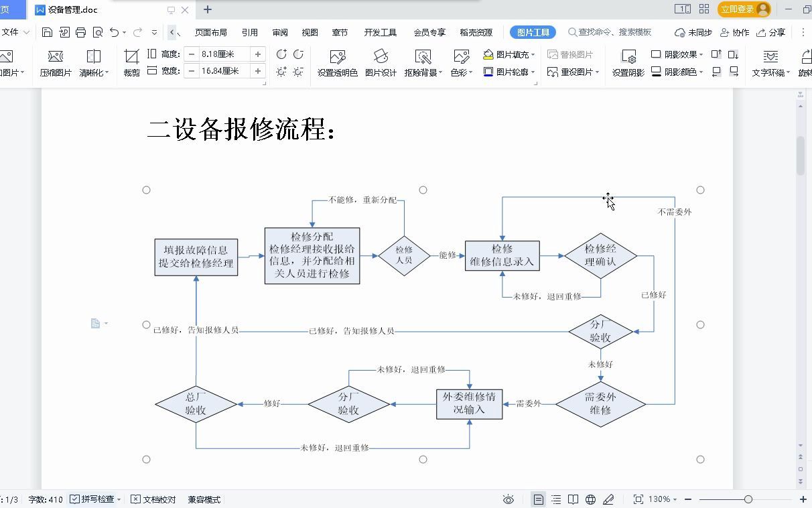812x508 pixels.
Task: Switch to outline view icon
Action: [556, 499]
